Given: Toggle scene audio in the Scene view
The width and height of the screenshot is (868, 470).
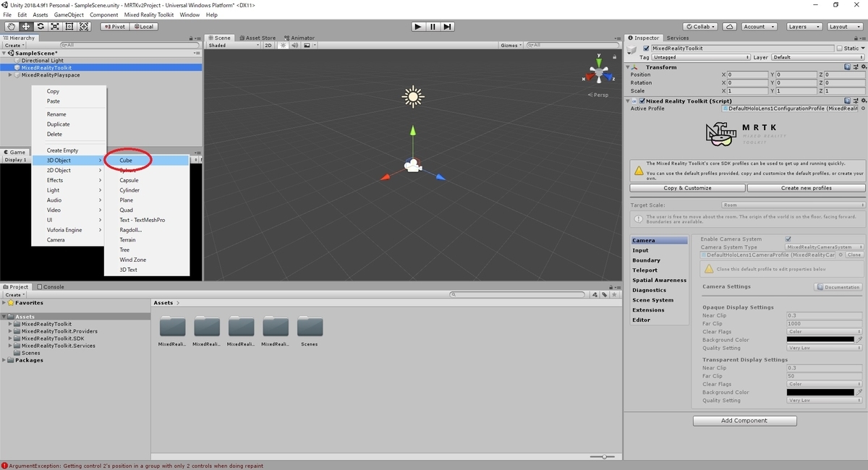Looking at the screenshot, I should click(294, 46).
